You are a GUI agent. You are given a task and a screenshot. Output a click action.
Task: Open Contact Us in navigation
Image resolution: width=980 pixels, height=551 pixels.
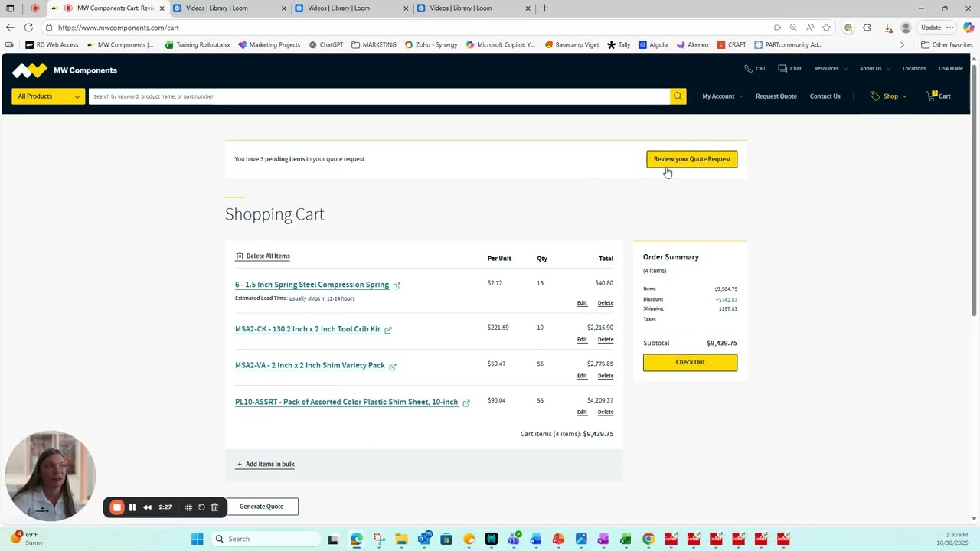point(825,96)
